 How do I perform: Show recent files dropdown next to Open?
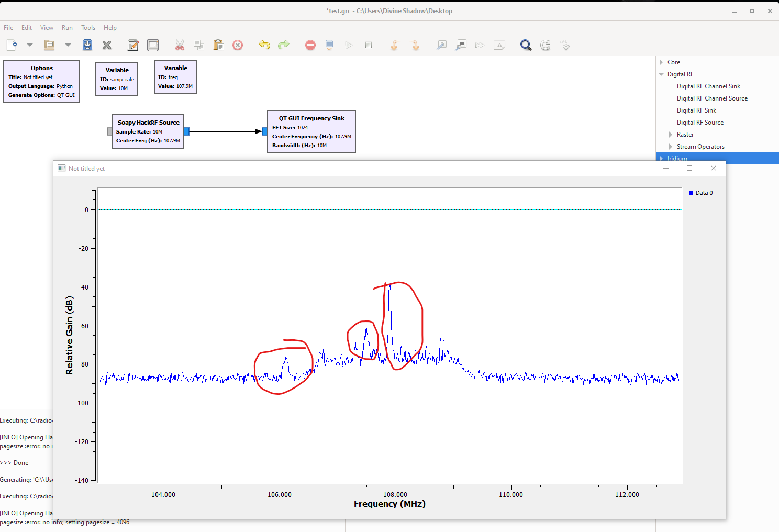pos(68,45)
